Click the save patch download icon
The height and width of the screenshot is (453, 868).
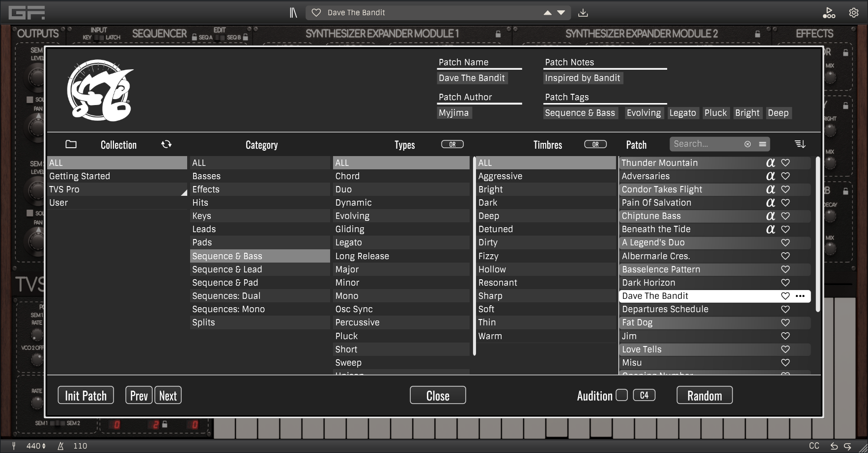coord(583,13)
